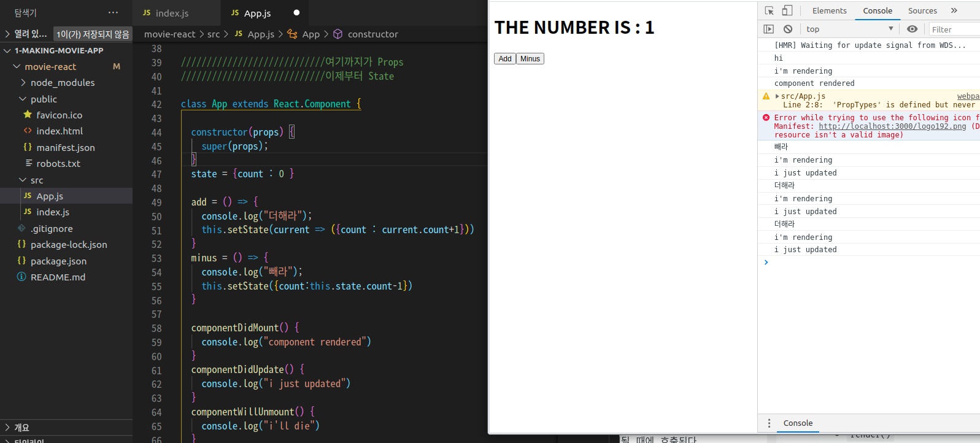
Task: Click the manifest.json braces icon
Action: pos(28,147)
